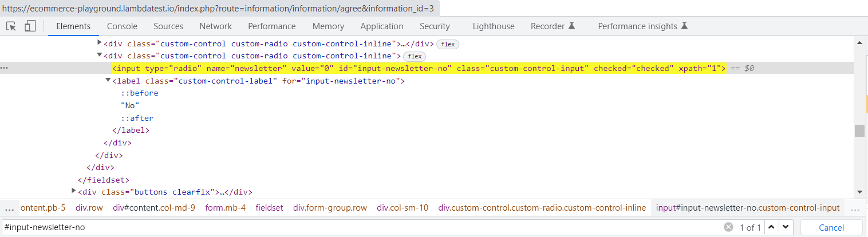The width and height of the screenshot is (868, 237).
Task: Click the scrollbar down arrow in DOM tree
Action: pyautogui.click(x=859, y=192)
